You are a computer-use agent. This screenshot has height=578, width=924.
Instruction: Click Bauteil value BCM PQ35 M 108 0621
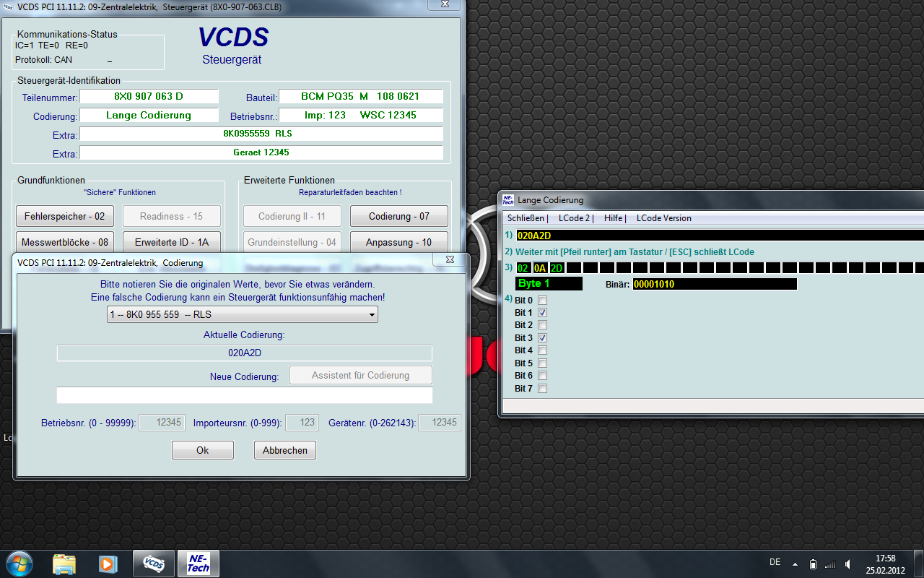click(360, 96)
